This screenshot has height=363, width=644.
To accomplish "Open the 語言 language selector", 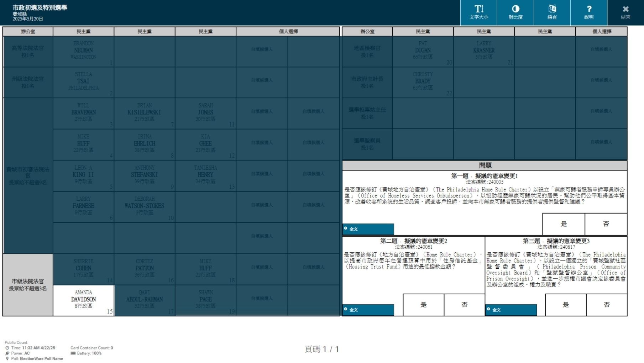I will click(552, 12).
